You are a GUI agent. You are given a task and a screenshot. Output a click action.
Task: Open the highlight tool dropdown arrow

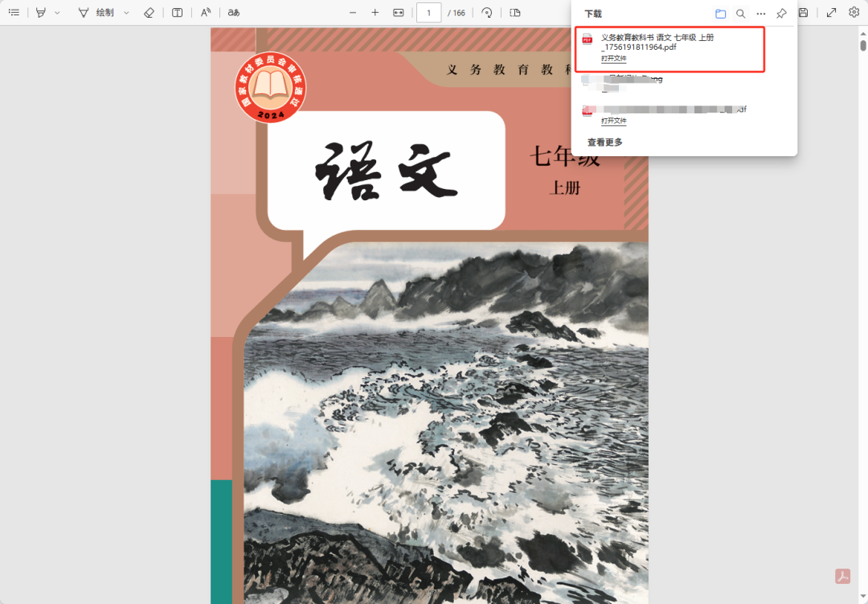[55, 12]
